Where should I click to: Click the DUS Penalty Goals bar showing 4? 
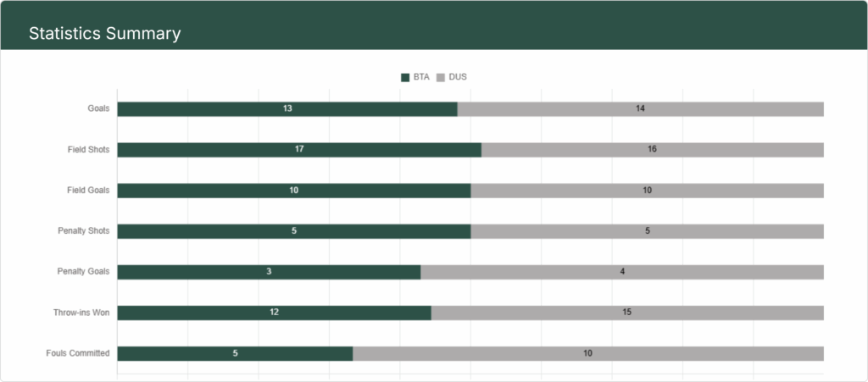[622, 272]
